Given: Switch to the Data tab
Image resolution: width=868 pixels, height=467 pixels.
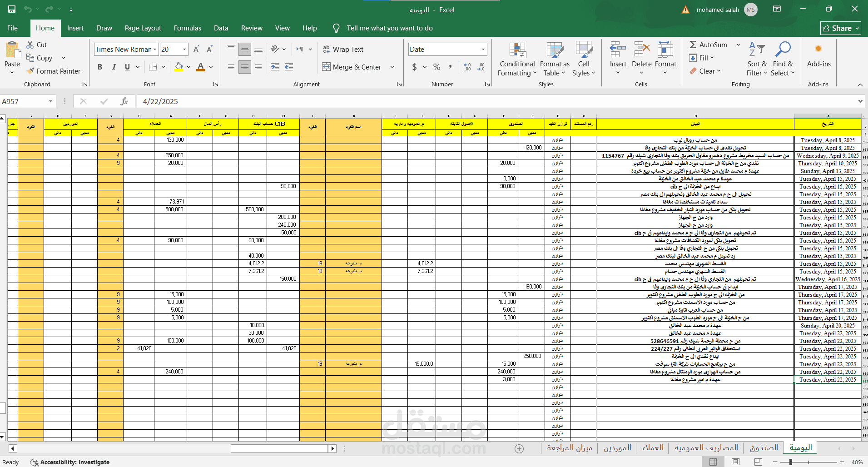Looking at the screenshot, I should point(221,28).
